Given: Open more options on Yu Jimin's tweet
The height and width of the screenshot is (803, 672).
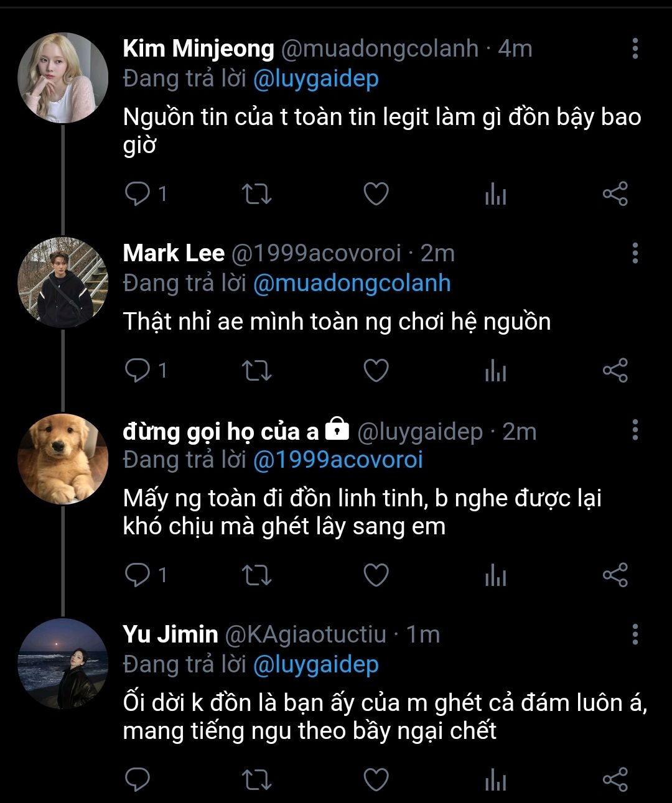Looking at the screenshot, I should 635,634.
